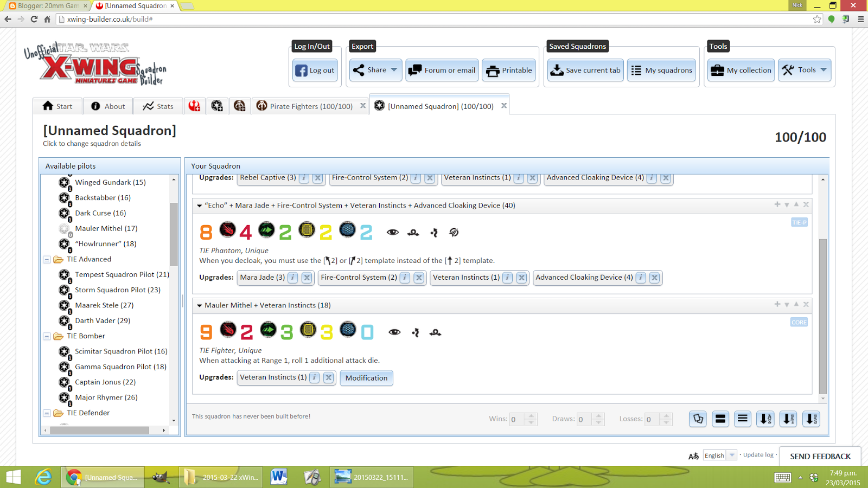This screenshot has width=868, height=488.
Task: Switch to the compact list view icon
Action: coord(743,419)
